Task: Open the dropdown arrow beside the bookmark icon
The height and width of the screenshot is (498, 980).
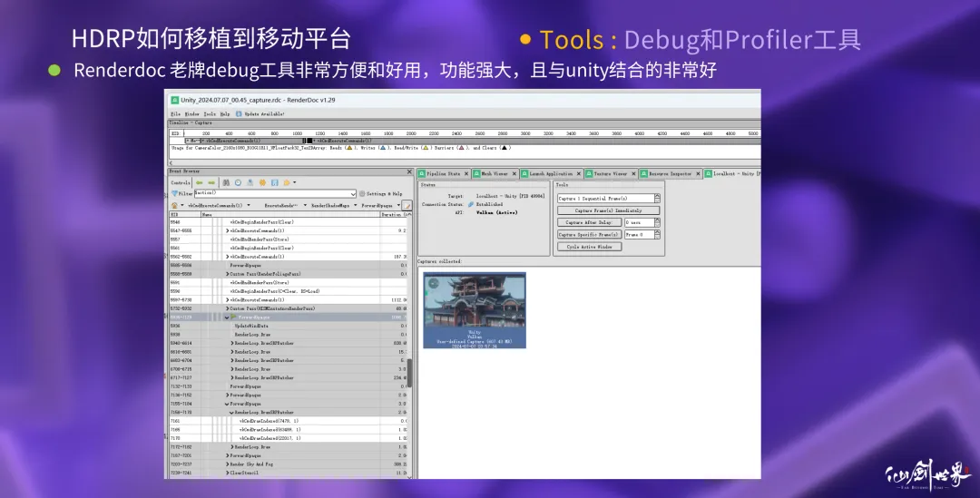Action: (x=294, y=182)
